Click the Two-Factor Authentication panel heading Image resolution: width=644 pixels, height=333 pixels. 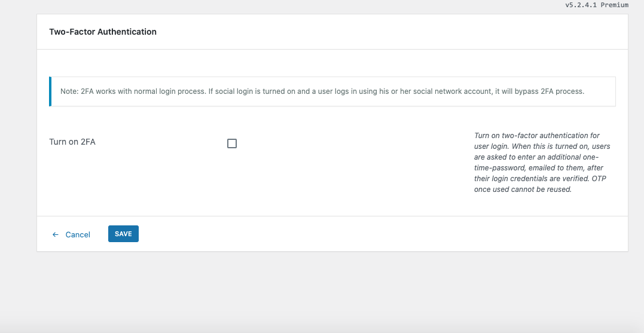point(103,32)
